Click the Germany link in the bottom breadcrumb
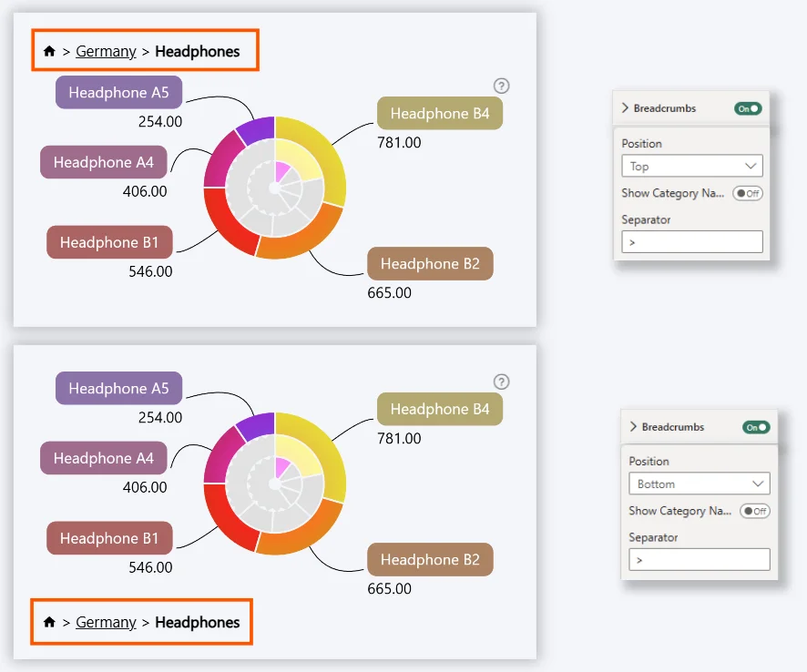 click(106, 623)
